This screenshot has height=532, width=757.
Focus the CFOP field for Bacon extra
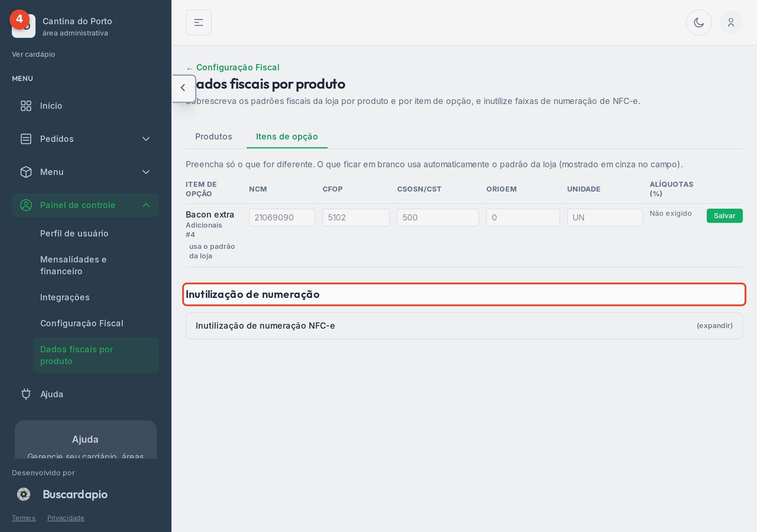pos(356,218)
